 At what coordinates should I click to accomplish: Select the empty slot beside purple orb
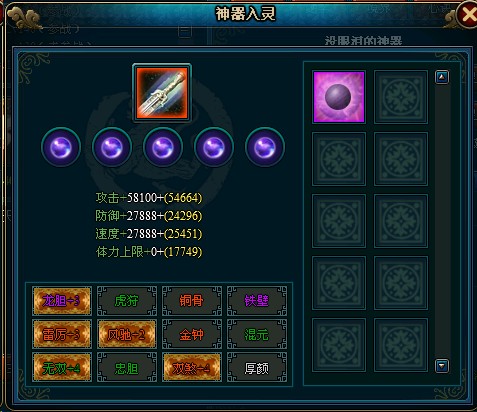tap(401, 97)
